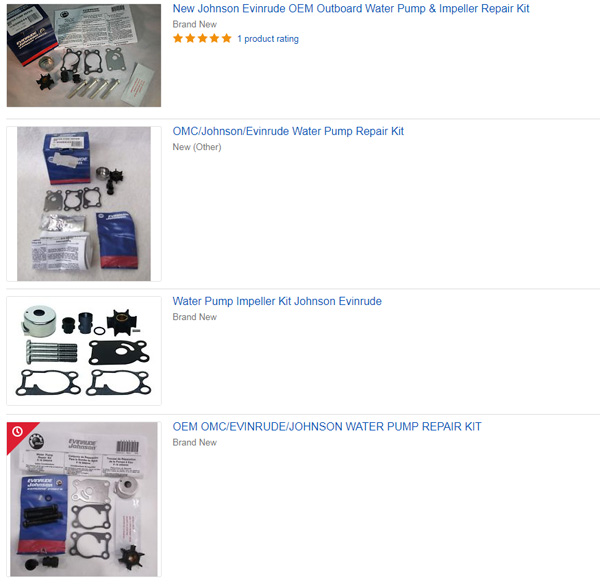This screenshot has width=600, height=584.
Task: Click the third listing's parts layout photo
Action: (84, 351)
